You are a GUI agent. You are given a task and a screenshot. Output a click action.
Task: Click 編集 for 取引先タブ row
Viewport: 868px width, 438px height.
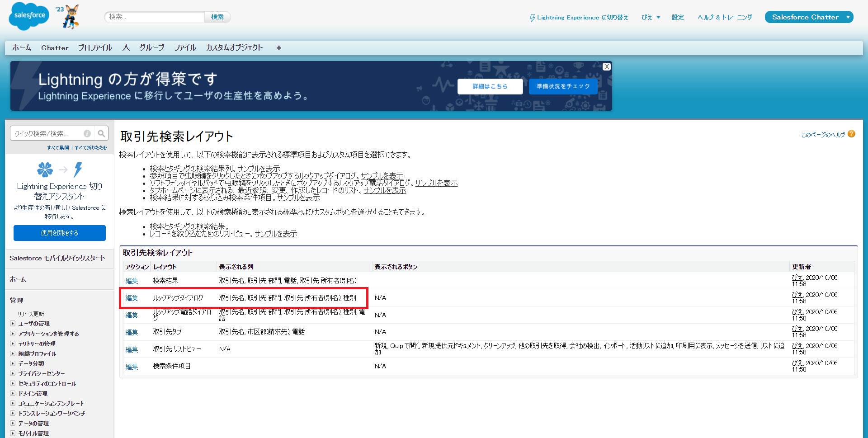(132, 332)
